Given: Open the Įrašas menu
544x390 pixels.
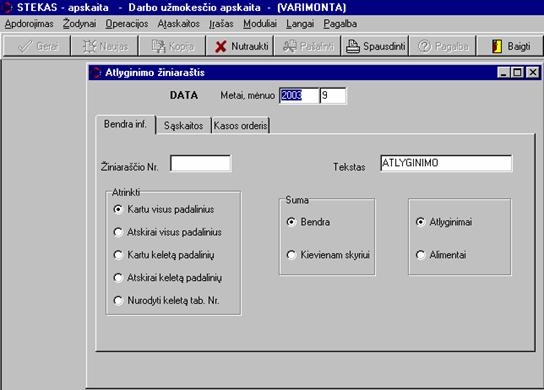Looking at the screenshot, I should [x=221, y=24].
